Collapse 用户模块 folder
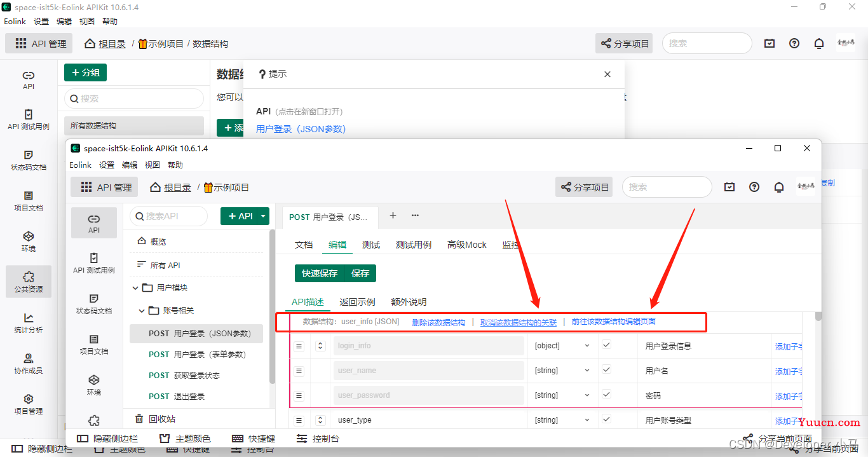The height and width of the screenshot is (457, 868). [135, 288]
